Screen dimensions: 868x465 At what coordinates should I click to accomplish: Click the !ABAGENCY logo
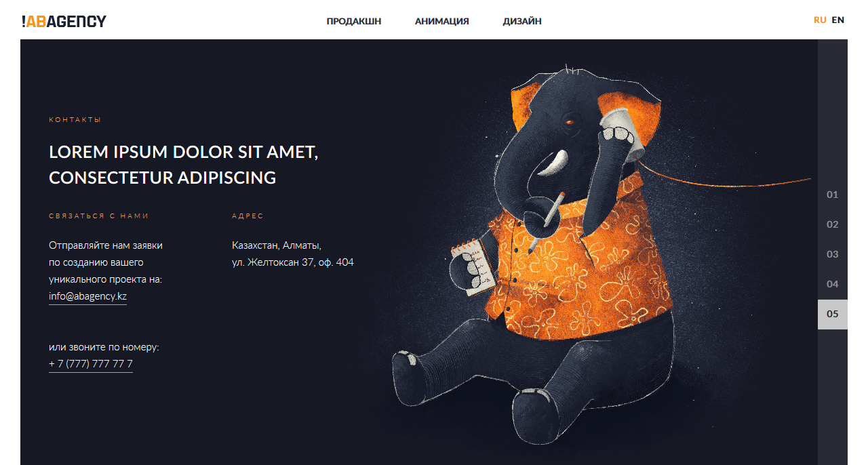[x=64, y=21]
